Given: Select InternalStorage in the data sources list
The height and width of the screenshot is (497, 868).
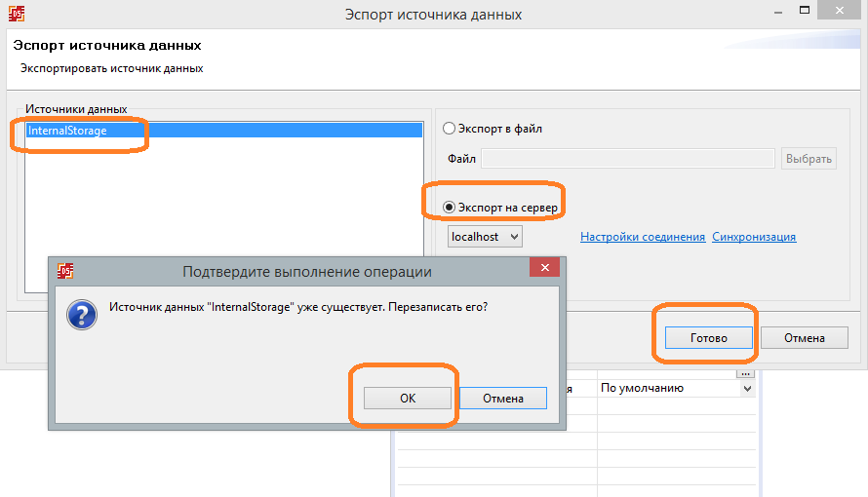Looking at the screenshot, I should pos(67,130).
